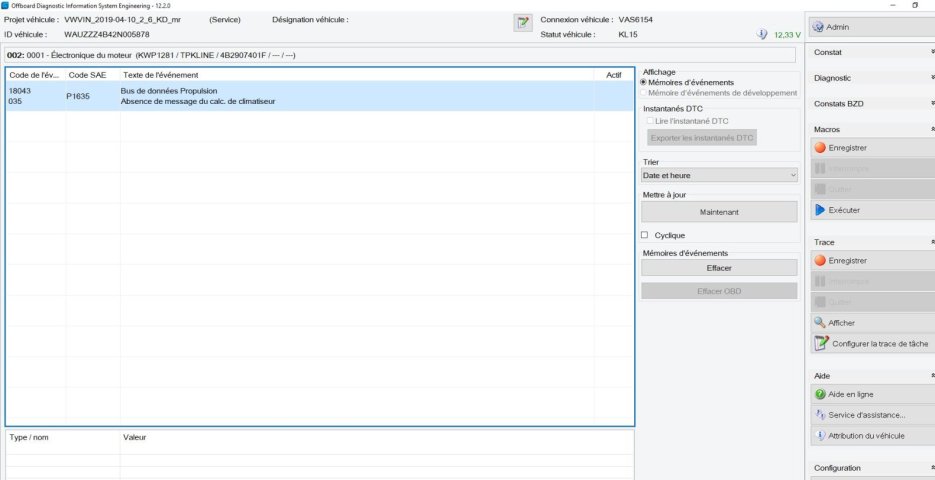Click the info icon beside 12,33 V
This screenshot has width=935, height=480.
click(762, 35)
